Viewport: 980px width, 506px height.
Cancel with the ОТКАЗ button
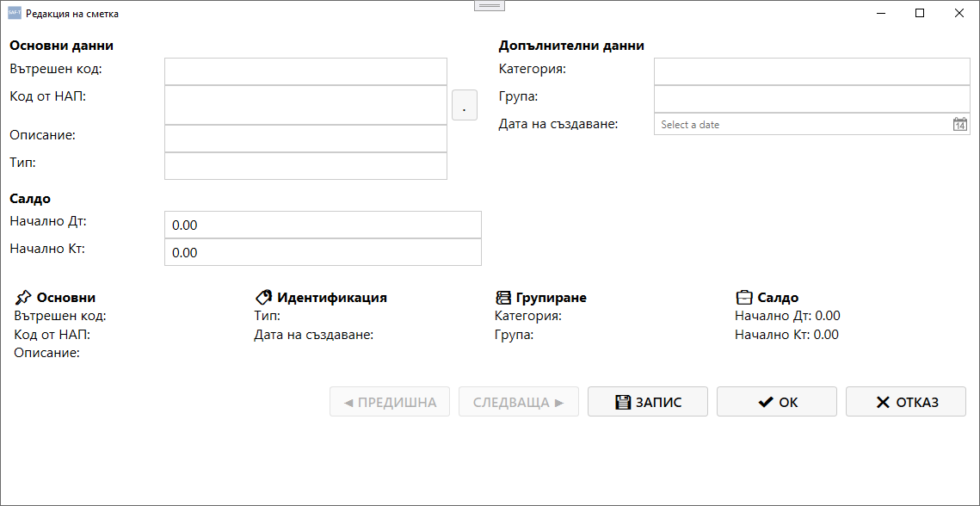click(x=906, y=402)
